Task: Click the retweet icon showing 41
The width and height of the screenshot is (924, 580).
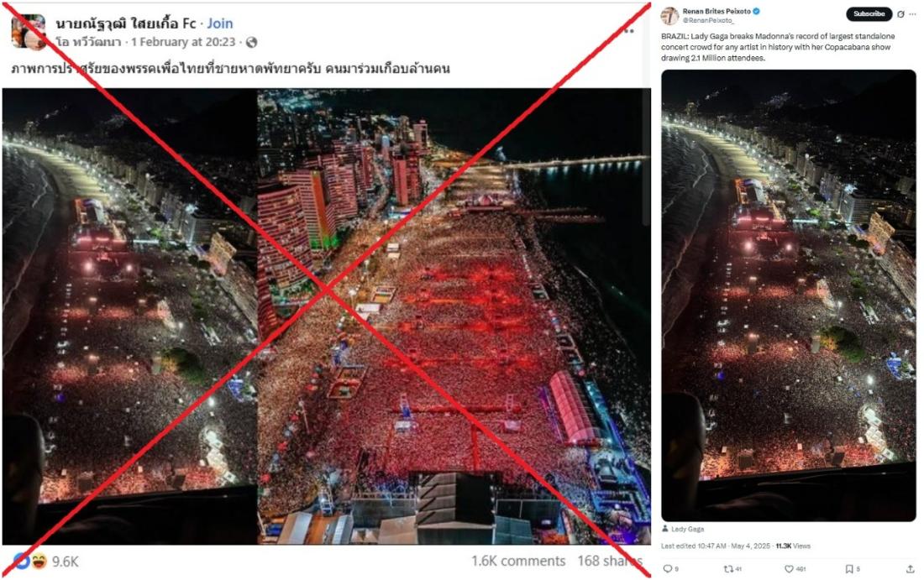Action: (728, 569)
